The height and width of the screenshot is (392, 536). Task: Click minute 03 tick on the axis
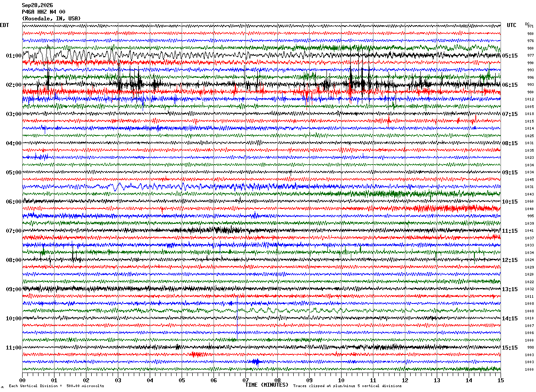click(118, 380)
